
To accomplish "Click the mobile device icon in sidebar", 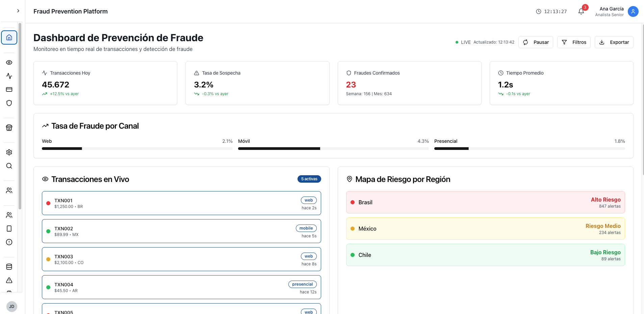I will click(x=9, y=229).
